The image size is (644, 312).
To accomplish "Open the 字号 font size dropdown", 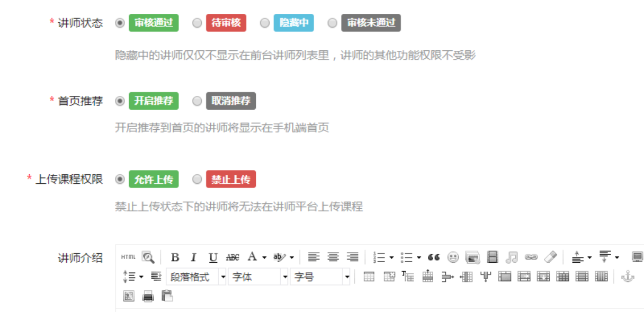I will 320,277.
